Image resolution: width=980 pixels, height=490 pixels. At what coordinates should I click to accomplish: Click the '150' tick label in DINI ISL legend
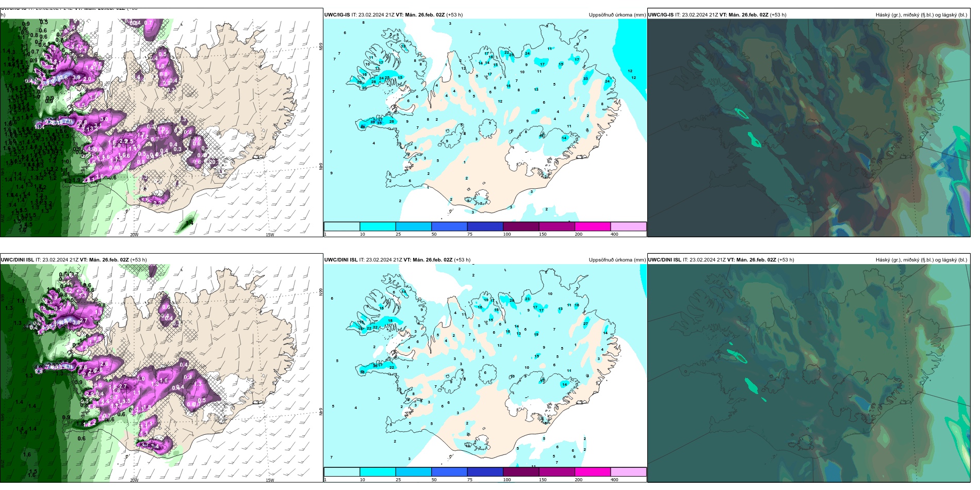(543, 480)
